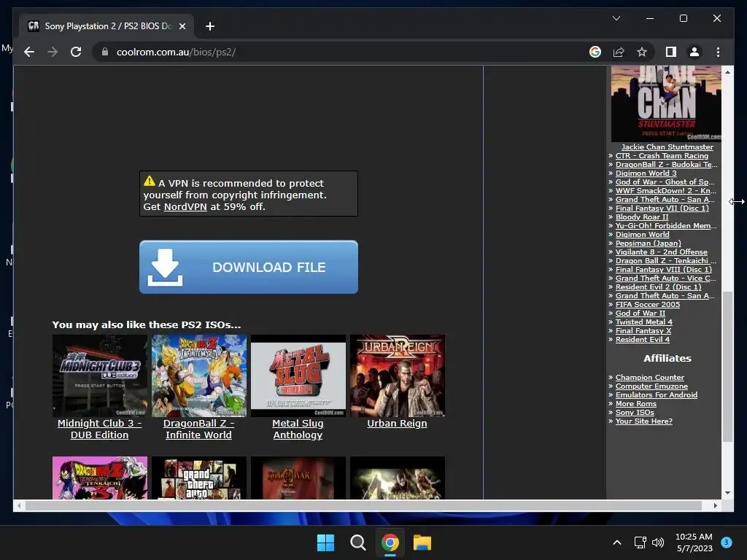Screen dimensions: 747x560
Task: Open File Explorer from the taskbar
Action: coord(422,542)
